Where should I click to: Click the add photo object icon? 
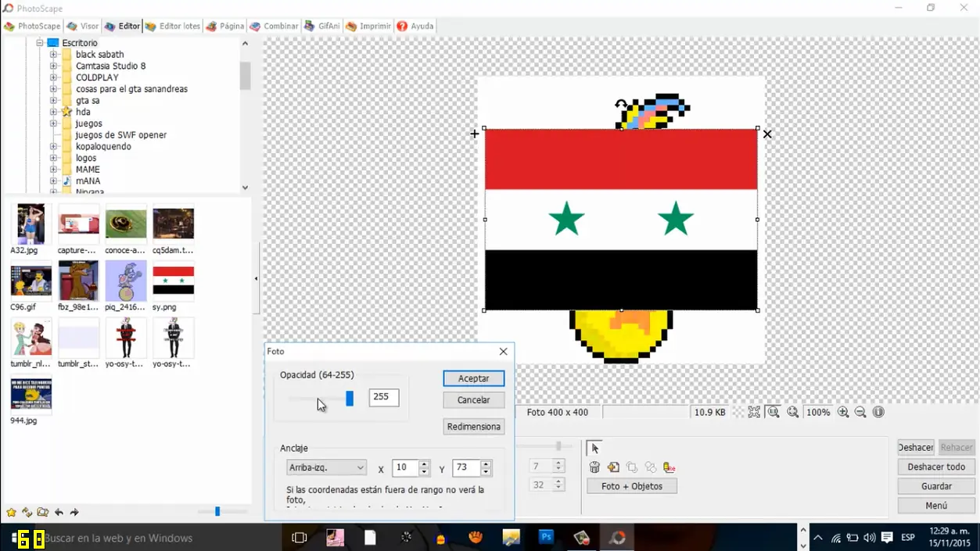[x=613, y=467]
